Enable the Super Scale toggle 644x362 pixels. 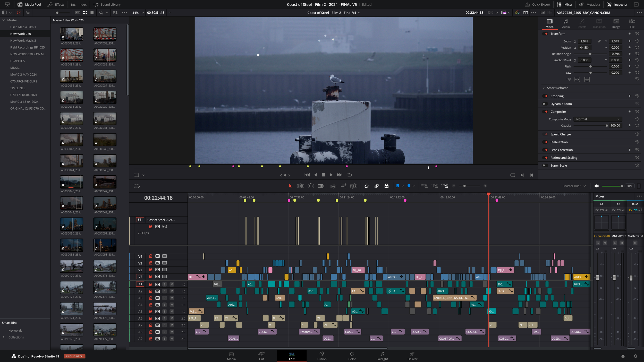point(545,166)
